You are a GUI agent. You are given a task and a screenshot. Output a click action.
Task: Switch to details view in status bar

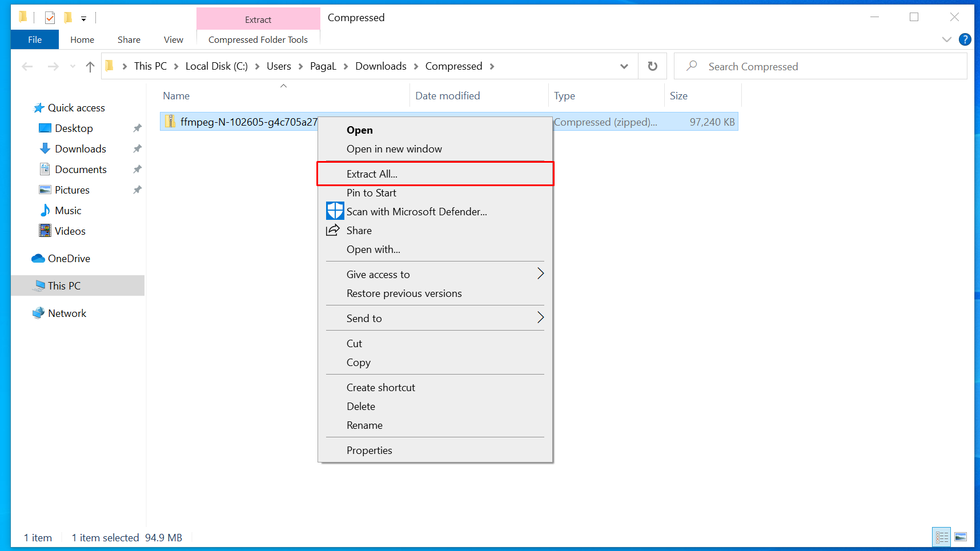(x=942, y=537)
